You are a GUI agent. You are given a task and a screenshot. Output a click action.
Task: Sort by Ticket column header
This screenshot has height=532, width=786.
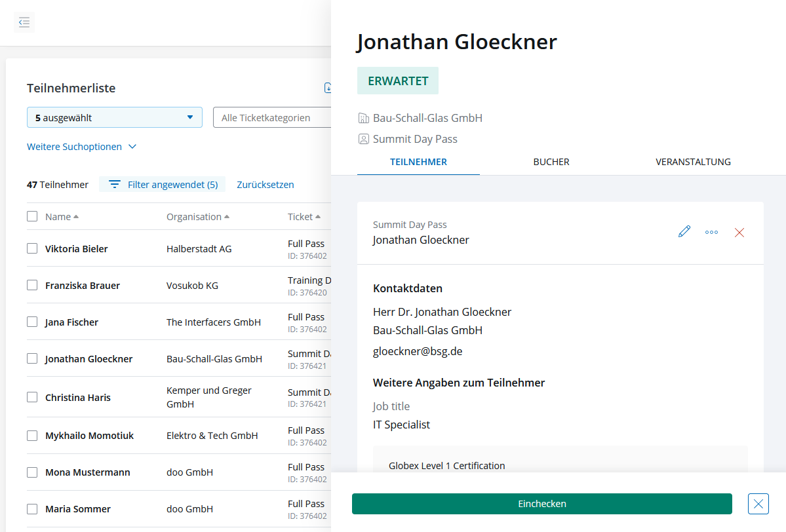click(304, 217)
